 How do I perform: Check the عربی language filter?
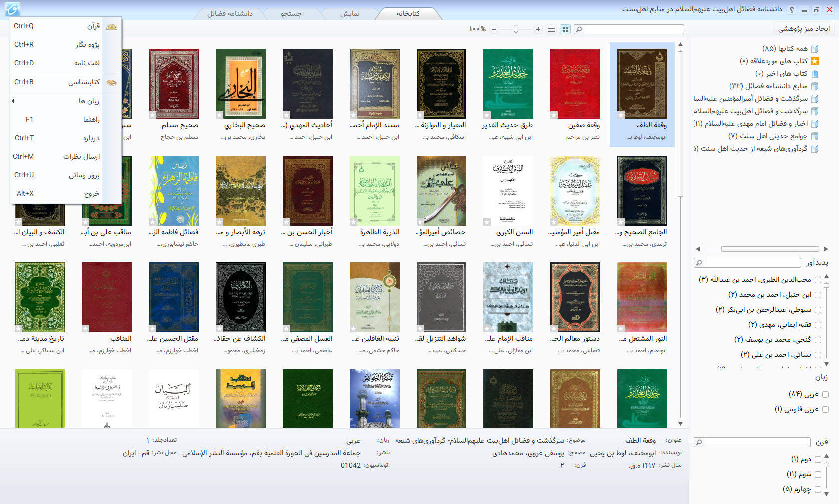point(825,394)
